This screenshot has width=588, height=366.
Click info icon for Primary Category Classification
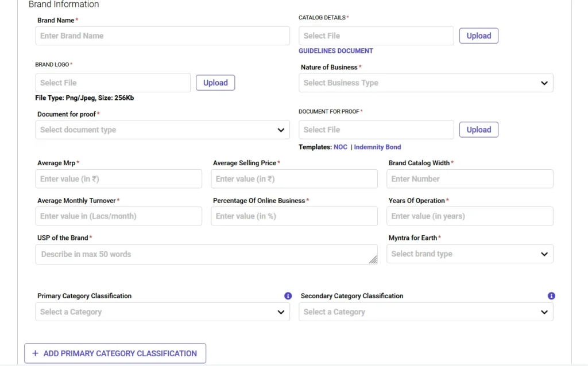tap(288, 296)
